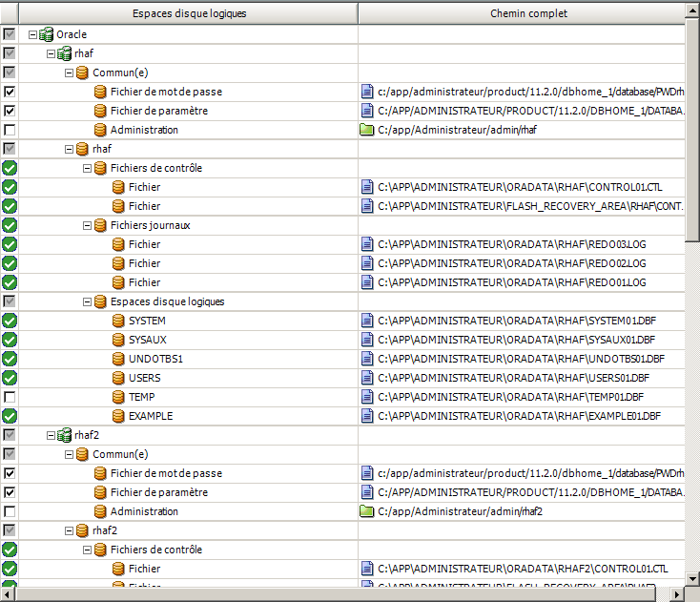Collapse the Fichiers de contrôle node under rhaf
Image resolution: width=700 pixels, height=602 pixels.
pyautogui.click(x=87, y=168)
